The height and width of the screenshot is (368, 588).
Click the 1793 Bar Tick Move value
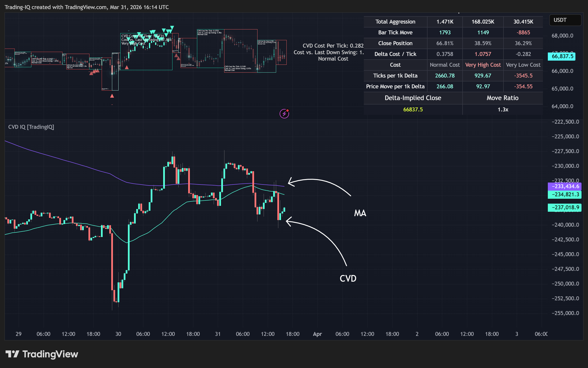coord(445,32)
